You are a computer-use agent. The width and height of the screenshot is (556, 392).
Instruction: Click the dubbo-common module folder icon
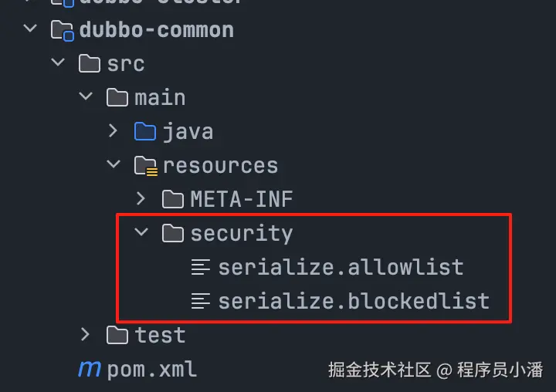[63, 31]
